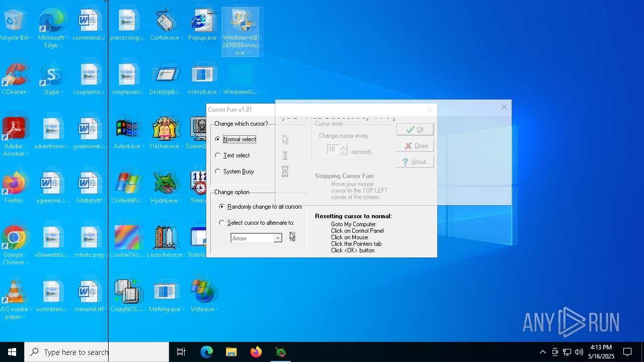Open VLC media player desktop shortcut
Screen dimensions: 644x362
14,300
